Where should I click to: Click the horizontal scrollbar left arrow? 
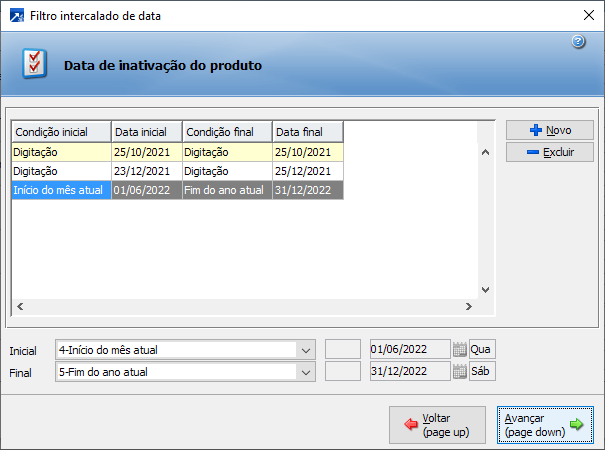click(20, 306)
